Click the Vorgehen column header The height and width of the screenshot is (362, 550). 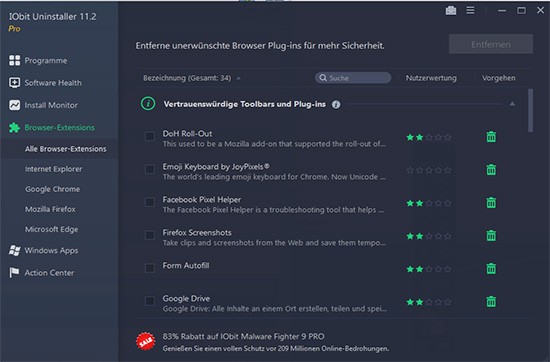(x=498, y=78)
